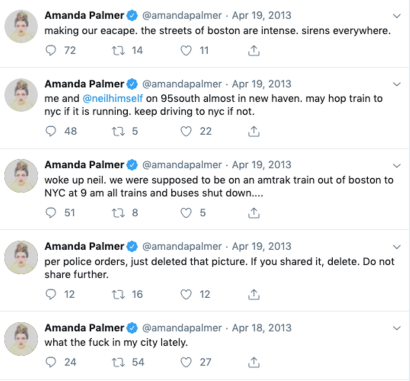Open the Amanda Palmer name on the 'per police orders' tweet

(84, 246)
